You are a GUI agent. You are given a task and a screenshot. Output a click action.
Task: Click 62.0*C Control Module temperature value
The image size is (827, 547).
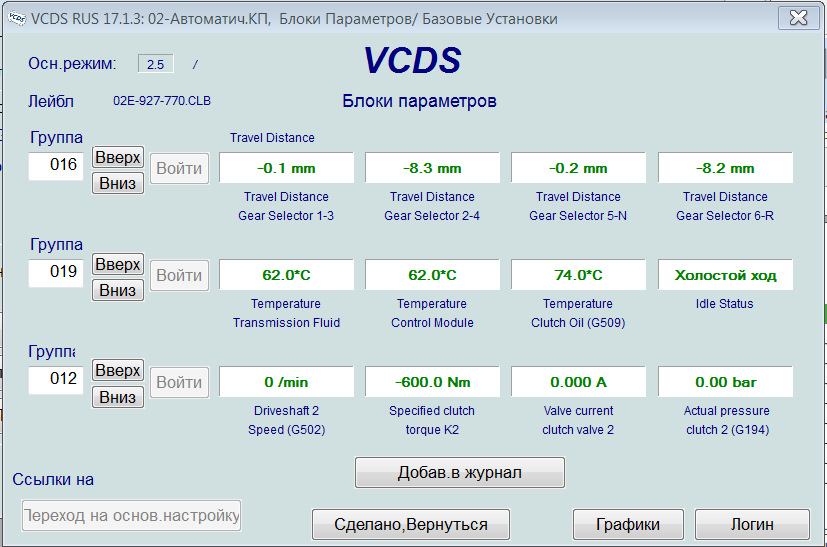point(432,275)
